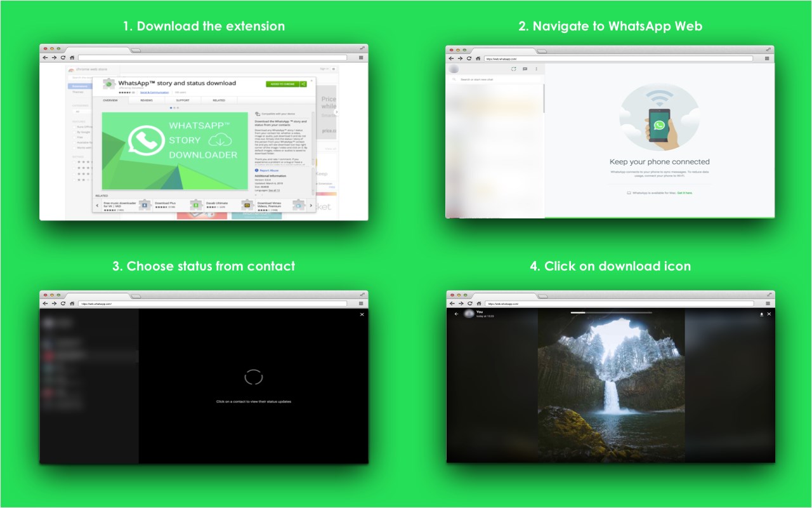This screenshot has width=812, height=508.
Task: Open 'Free music downloader for VK' related item
Action: coord(126,205)
